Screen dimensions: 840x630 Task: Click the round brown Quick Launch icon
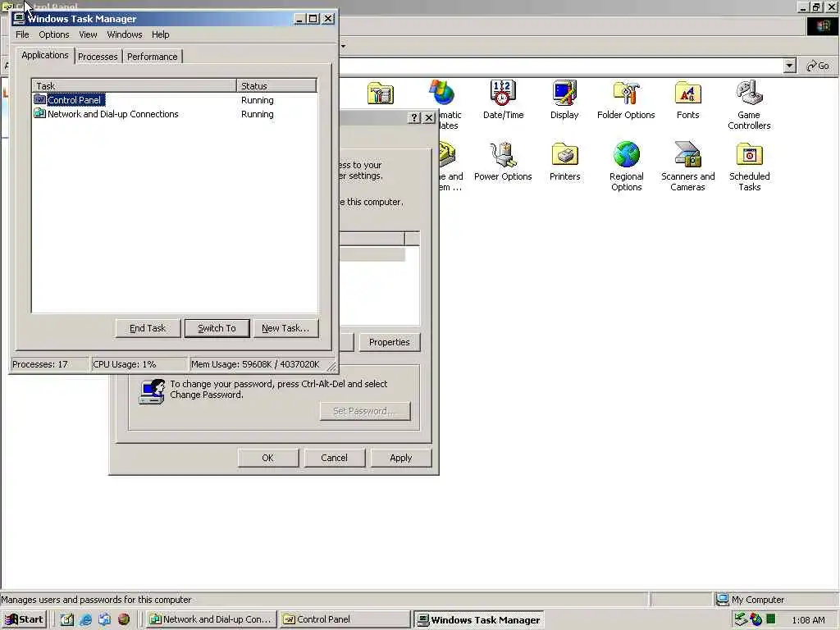coord(124,619)
